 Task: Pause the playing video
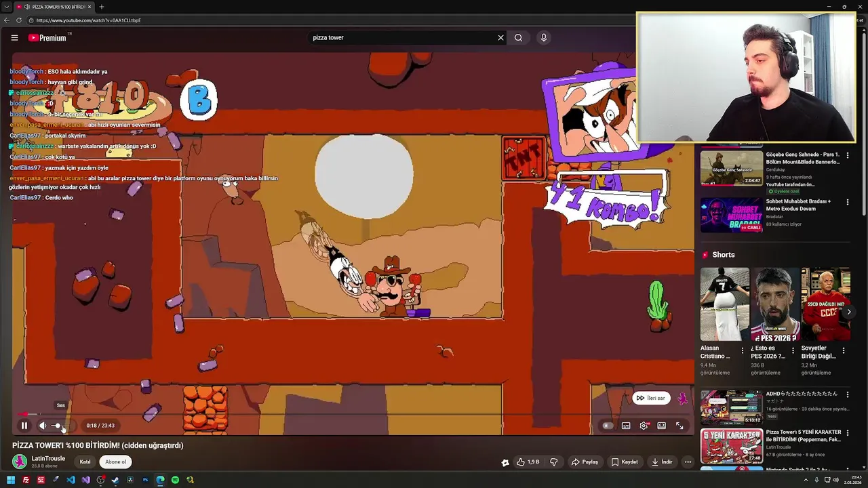24,426
